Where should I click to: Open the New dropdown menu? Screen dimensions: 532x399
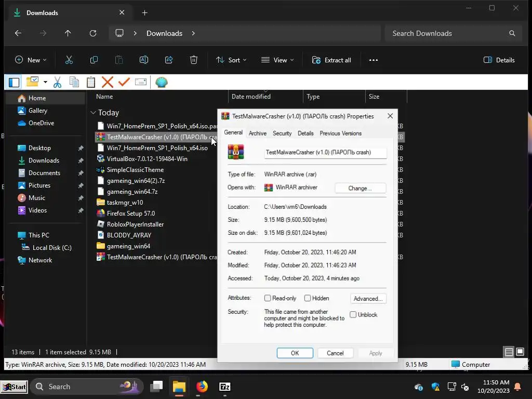pos(31,60)
